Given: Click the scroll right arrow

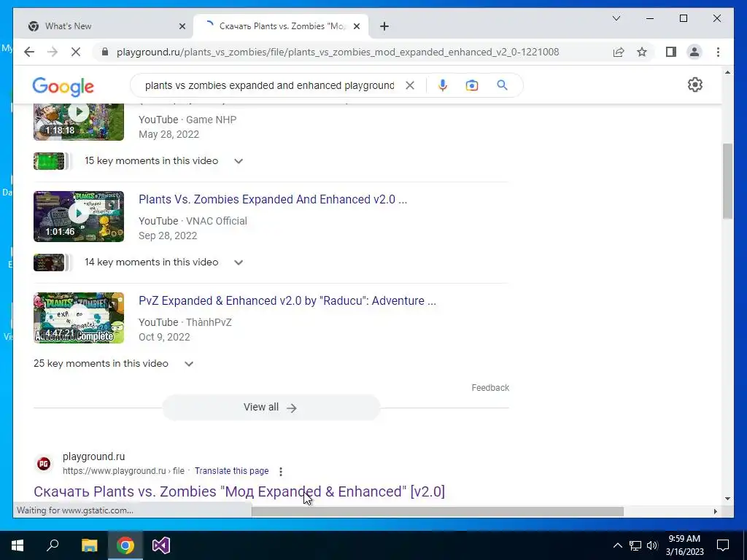Looking at the screenshot, I should (x=715, y=511).
